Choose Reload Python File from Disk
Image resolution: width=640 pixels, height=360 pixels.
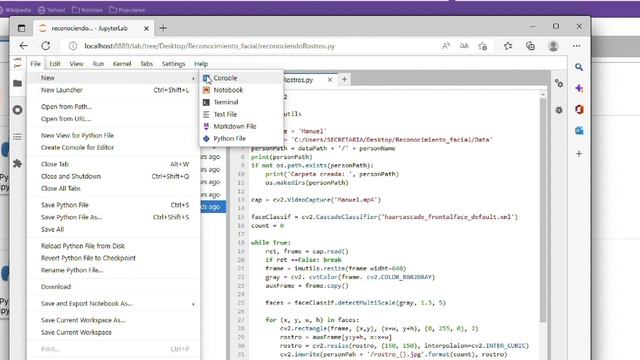pos(114,246)
